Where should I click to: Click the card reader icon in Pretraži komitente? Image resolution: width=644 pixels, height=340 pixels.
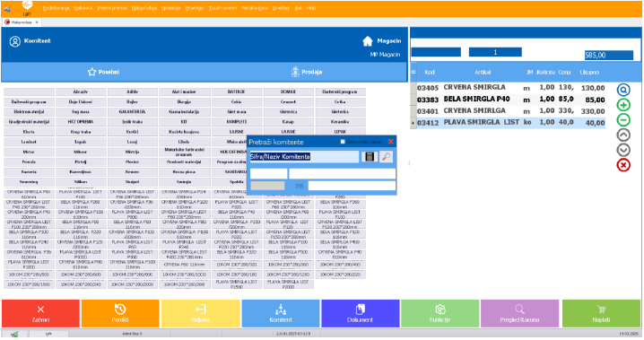tap(370, 156)
